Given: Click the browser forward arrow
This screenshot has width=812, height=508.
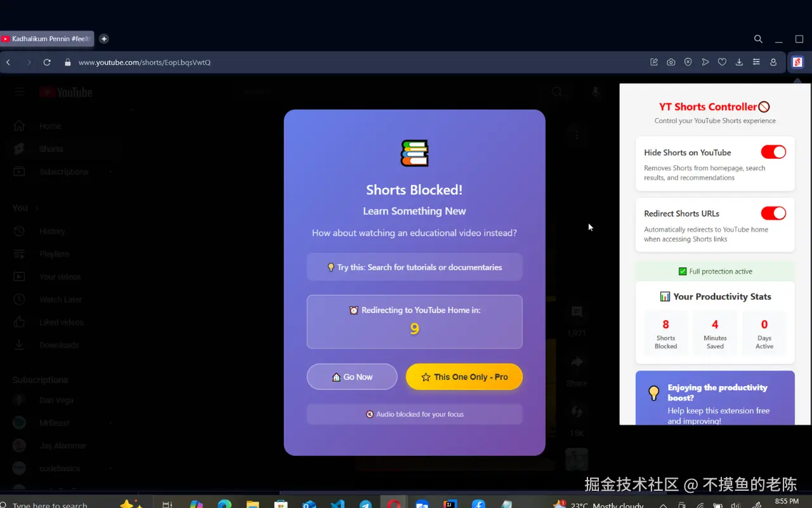Looking at the screenshot, I should point(29,62).
